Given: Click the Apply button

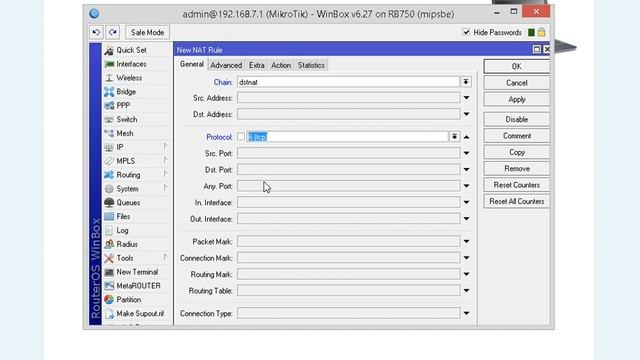Looking at the screenshot, I should coord(517,100).
